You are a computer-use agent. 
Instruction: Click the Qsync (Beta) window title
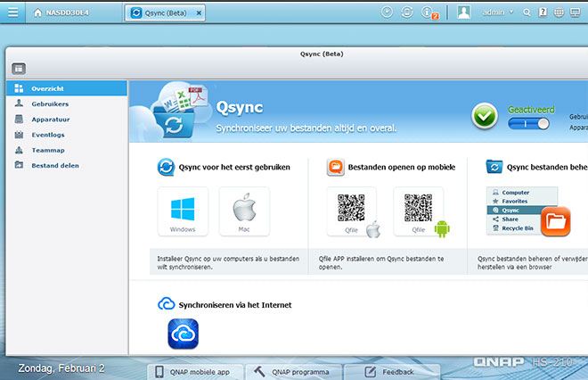322,54
